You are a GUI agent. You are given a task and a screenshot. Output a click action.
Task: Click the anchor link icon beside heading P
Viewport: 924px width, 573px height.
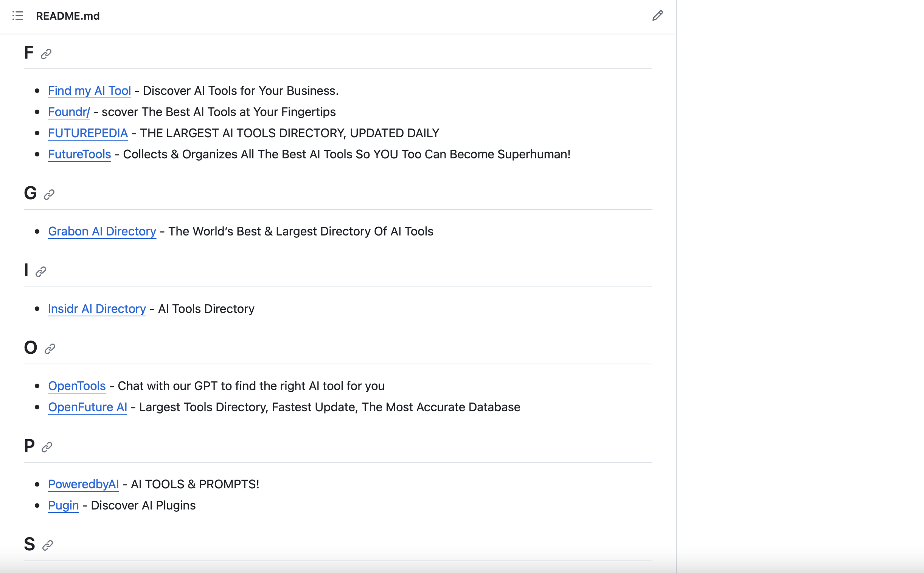click(47, 447)
